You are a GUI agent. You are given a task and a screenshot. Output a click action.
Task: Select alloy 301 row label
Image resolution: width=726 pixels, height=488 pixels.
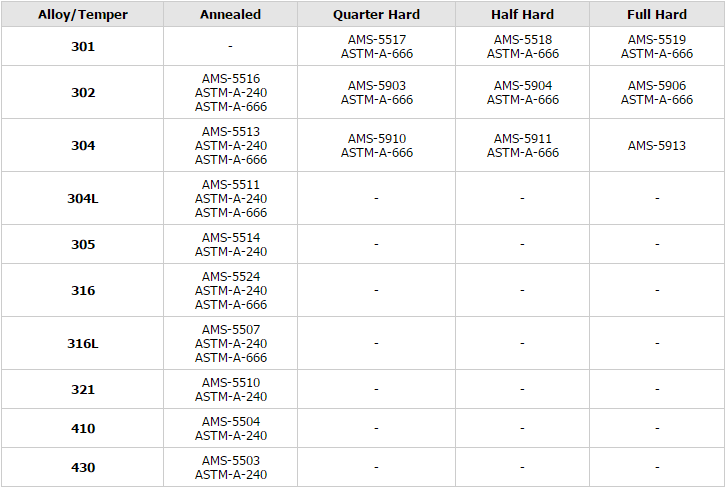[83, 46]
